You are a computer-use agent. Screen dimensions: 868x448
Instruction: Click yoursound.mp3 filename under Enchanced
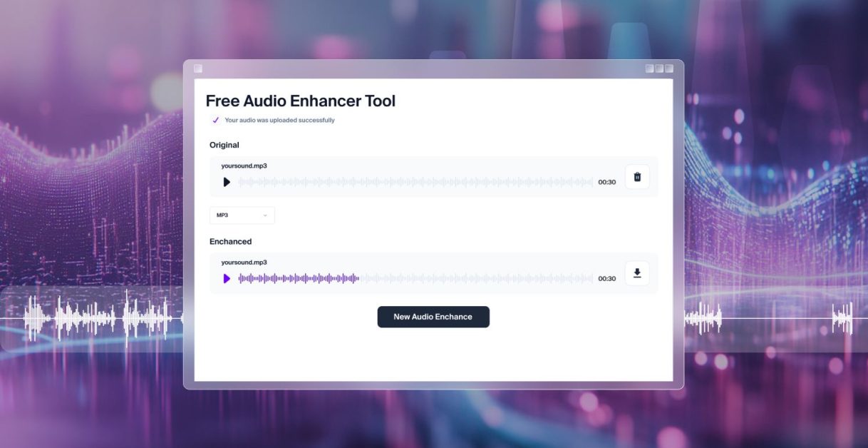point(244,263)
